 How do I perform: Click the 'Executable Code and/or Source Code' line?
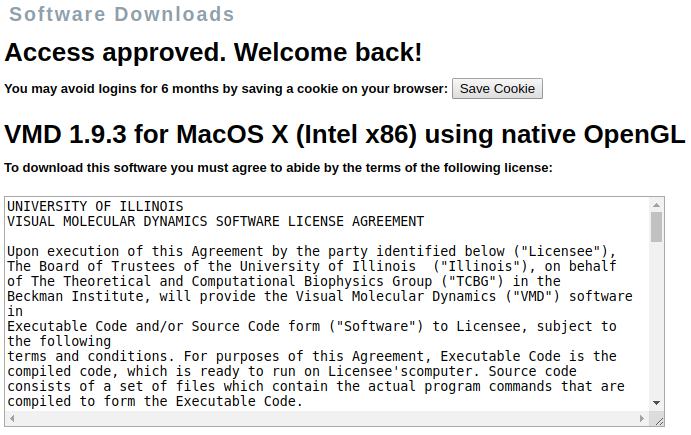[x=312, y=326]
